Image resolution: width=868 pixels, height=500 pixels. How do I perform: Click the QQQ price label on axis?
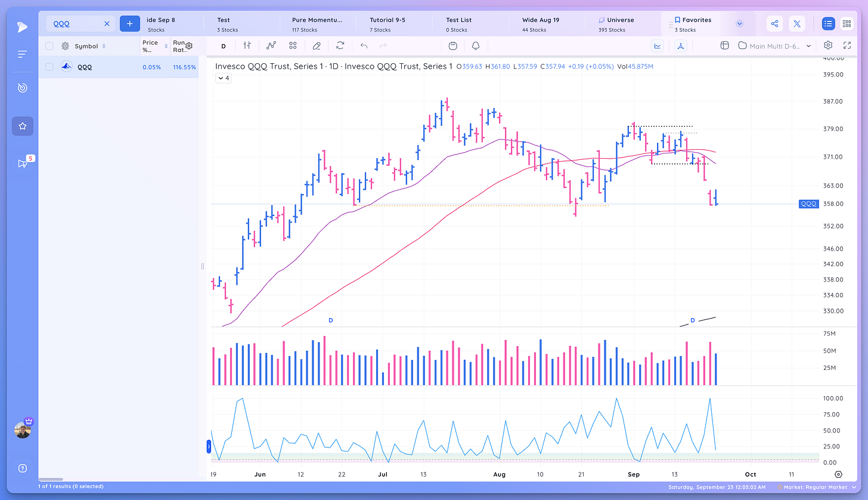coord(809,203)
